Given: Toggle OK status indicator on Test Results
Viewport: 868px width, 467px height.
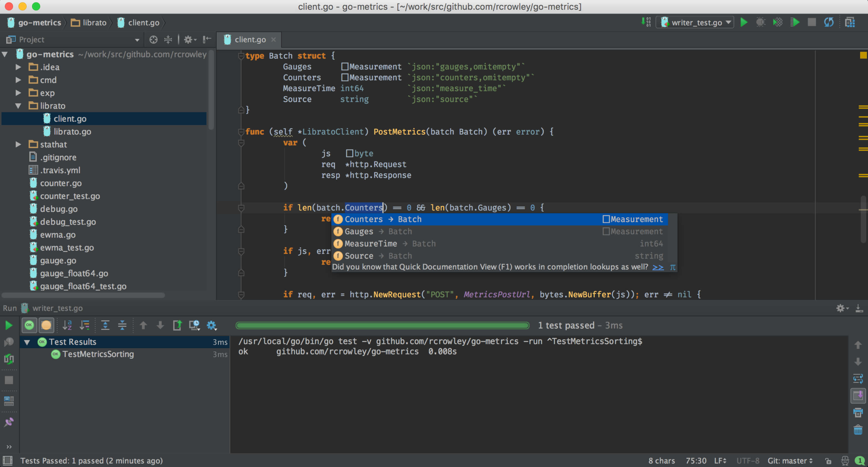Looking at the screenshot, I should coord(42,341).
